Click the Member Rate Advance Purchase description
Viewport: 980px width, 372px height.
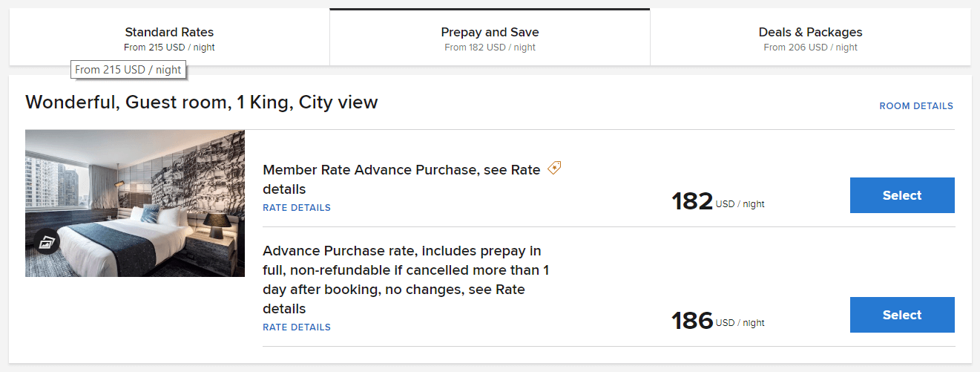pos(401,179)
